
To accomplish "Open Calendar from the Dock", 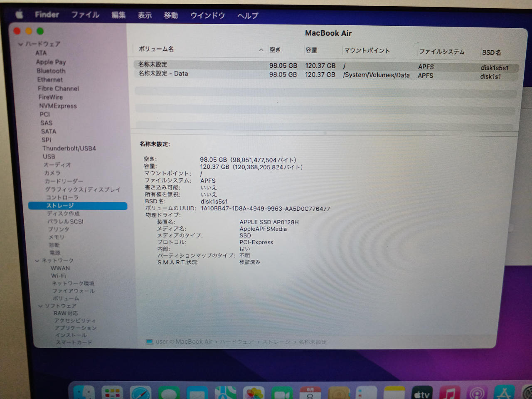I will (310, 394).
